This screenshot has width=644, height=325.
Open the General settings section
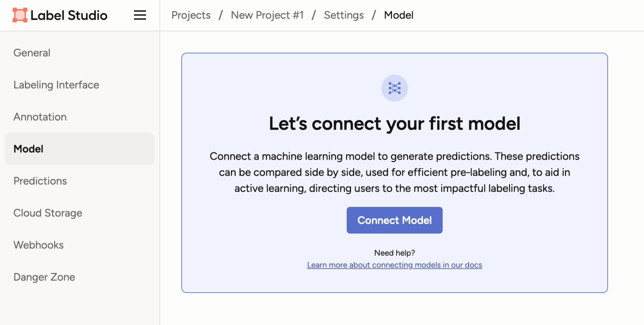click(x=32, y=53)
